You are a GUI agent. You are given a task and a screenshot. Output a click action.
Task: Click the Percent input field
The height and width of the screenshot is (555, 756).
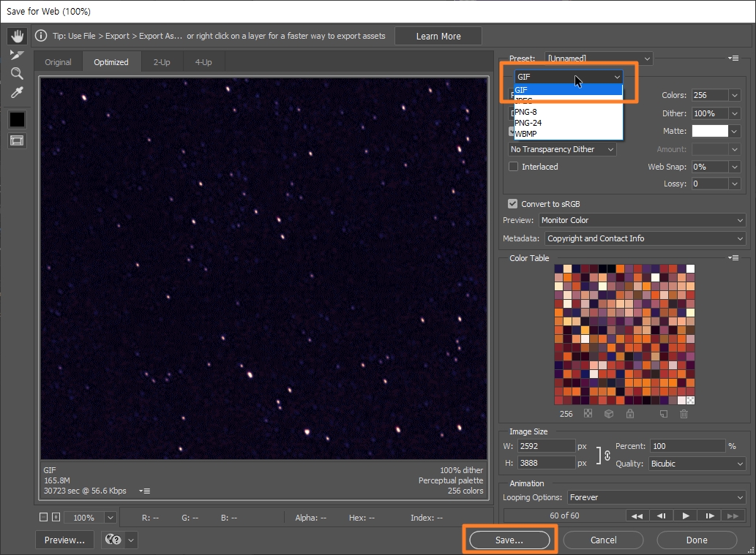tap(687, 446)
